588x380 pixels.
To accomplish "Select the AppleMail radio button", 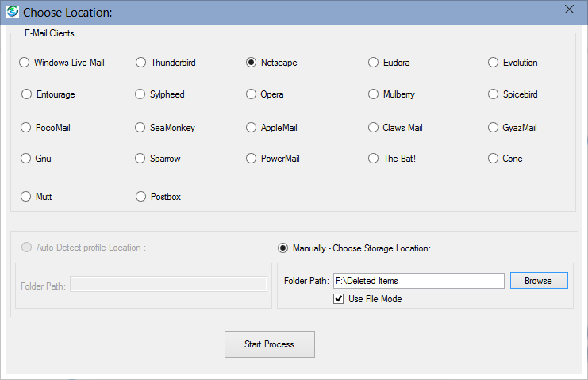I will [252, 127].
